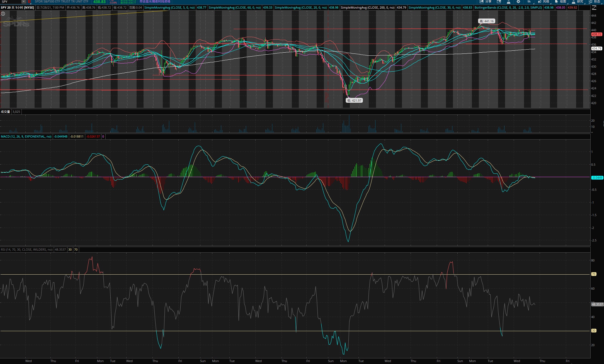Click SimpleMovingAvg (CLOSE, 60, 0, no) label
Screen dimensions: 604x364
pos(235,8)
